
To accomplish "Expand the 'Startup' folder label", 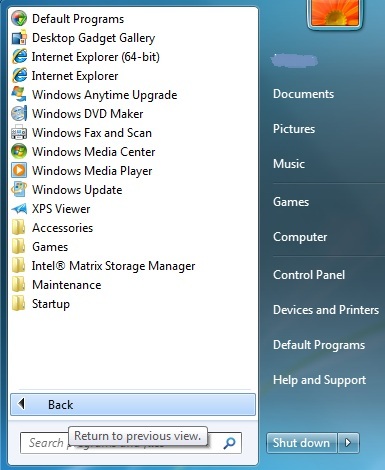I will pos(51,304).
